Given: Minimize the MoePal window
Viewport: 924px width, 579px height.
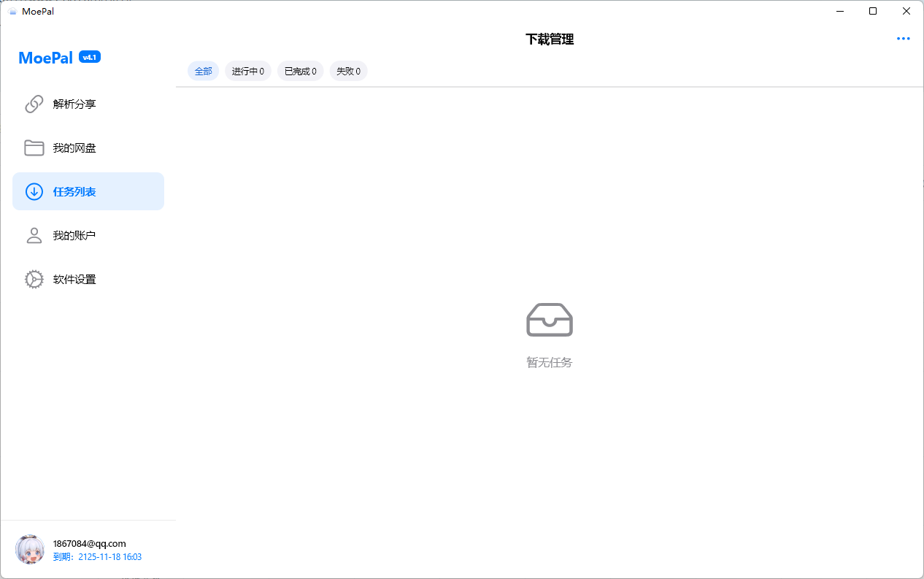Looking at the screenshot, I should click(840, 11).
